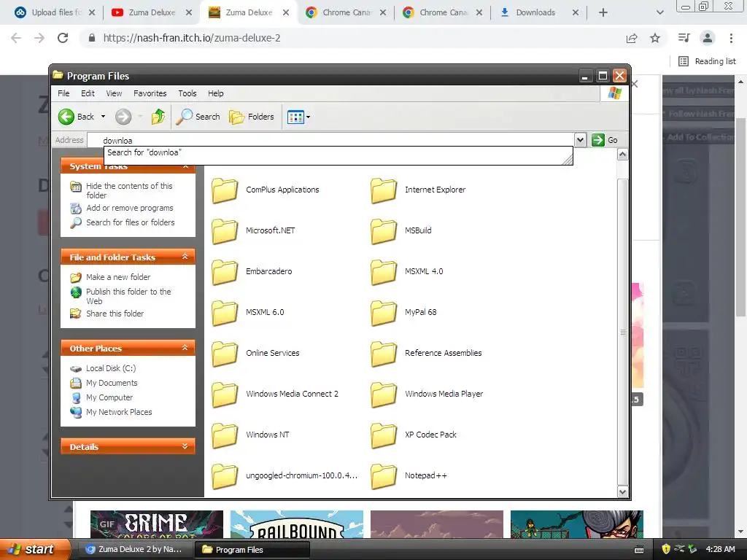Reload the Chrome page

63,38
